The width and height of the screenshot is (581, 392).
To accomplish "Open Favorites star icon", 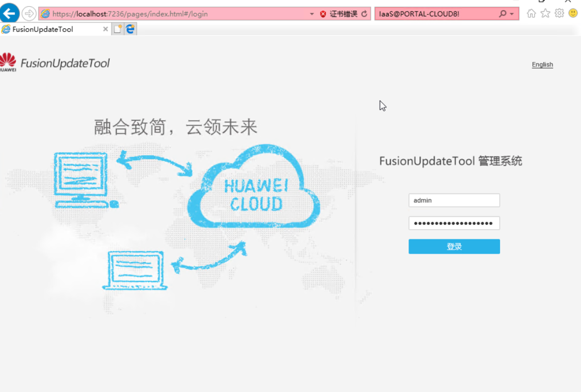I will point(545,14).
